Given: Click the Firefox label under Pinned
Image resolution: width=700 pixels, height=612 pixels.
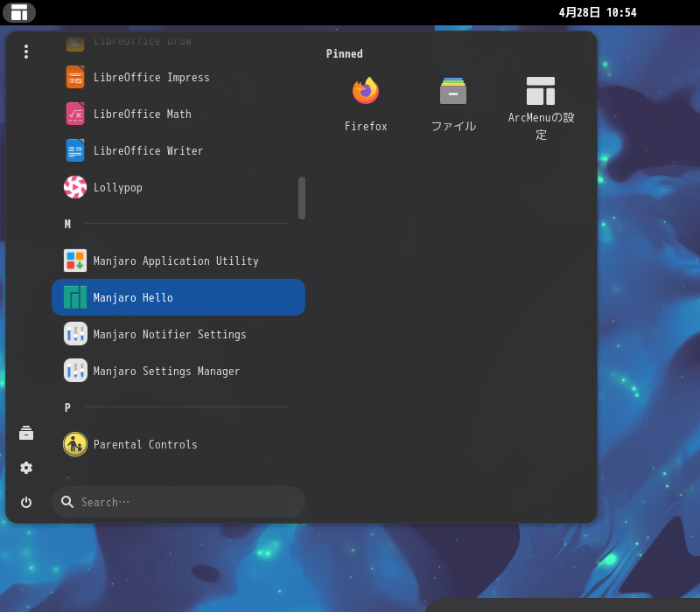Looking at the screenshot, I should tap(366, 126).
